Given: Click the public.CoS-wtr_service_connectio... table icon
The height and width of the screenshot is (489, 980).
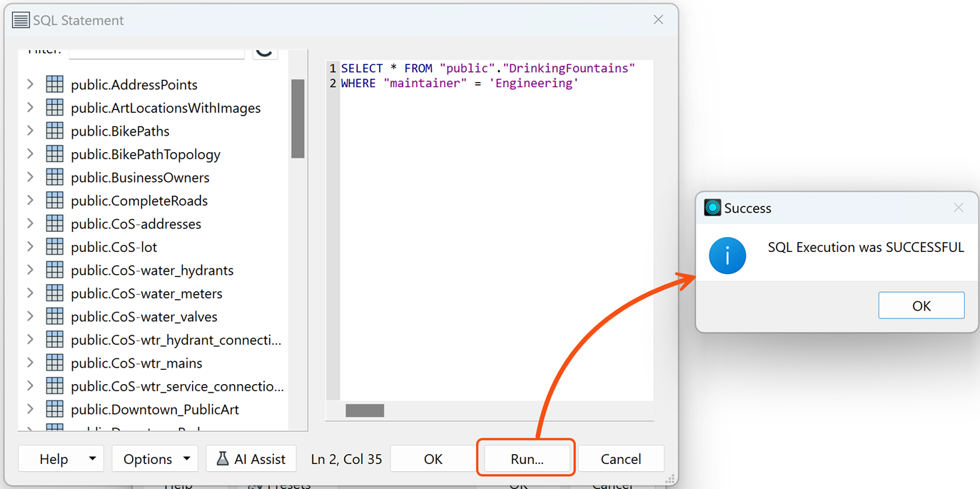Looking at the screenshot, I should coord(55,386).
